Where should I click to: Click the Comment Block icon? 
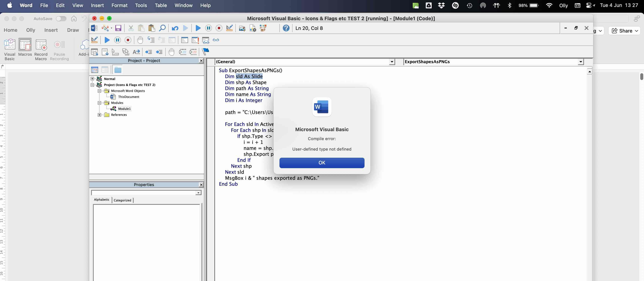182,52
